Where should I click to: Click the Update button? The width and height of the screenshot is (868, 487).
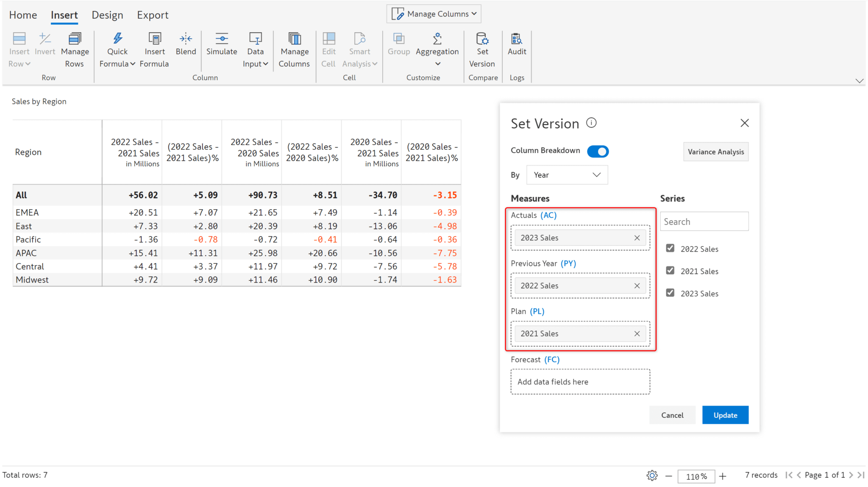[725, 415]
